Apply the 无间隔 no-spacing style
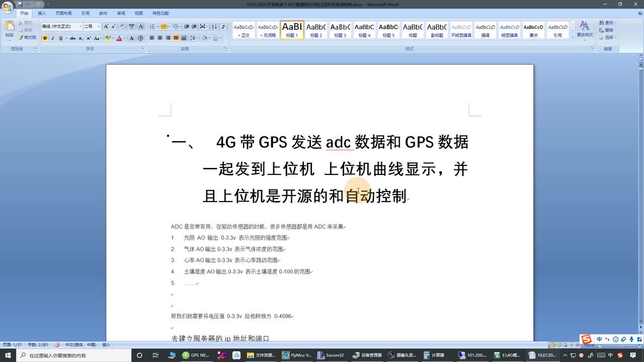The height and width of the screenshot is (362, 644). click(x=268, y=30)
